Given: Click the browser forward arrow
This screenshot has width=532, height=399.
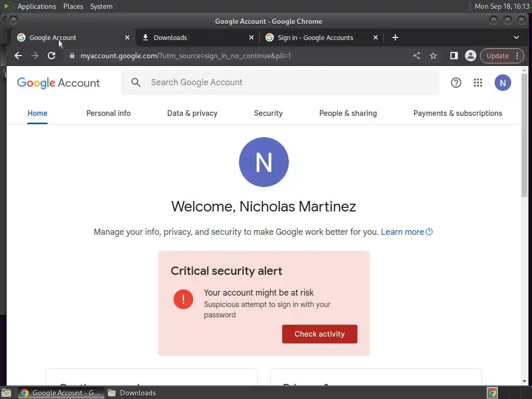Looking at the screenshot, I should (x=35, y=56).
